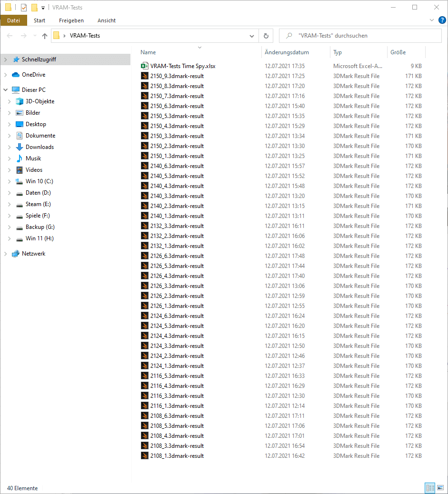Select file 2116_5.3dmark-result
The width and height of the screenshot is (448, 494).
click(177, 376)
